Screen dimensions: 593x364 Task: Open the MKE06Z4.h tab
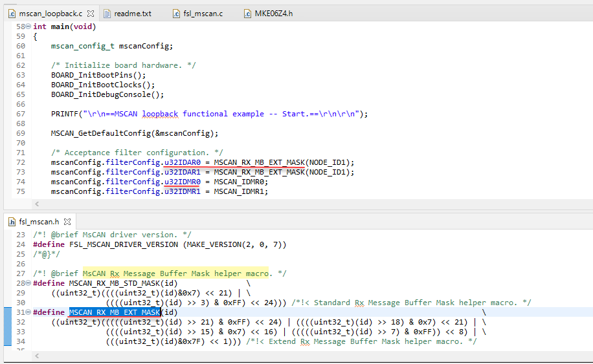273,14
